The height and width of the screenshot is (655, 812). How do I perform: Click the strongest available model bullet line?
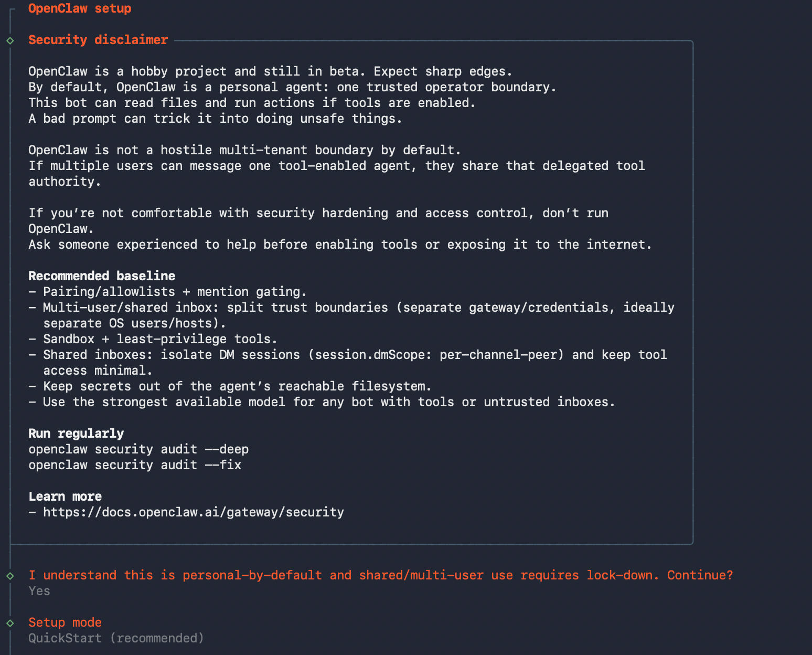click(322, 402)
